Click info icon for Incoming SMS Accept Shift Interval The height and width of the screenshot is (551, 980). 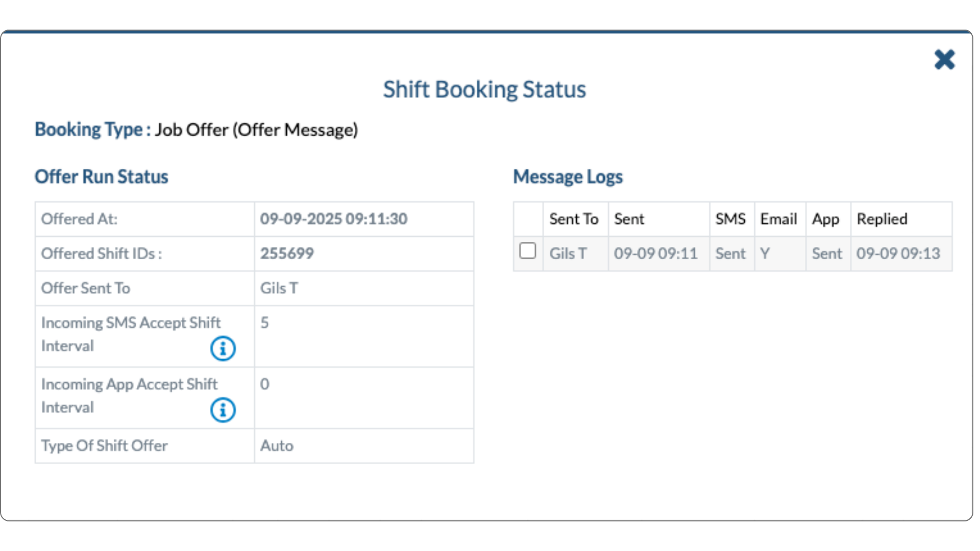pos(223,348)
